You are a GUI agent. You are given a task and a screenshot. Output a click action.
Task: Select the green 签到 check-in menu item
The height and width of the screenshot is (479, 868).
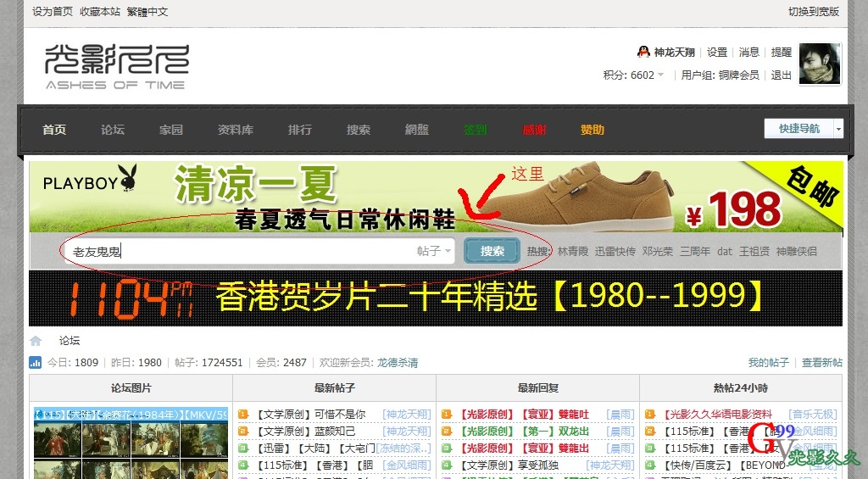[475, 130]
